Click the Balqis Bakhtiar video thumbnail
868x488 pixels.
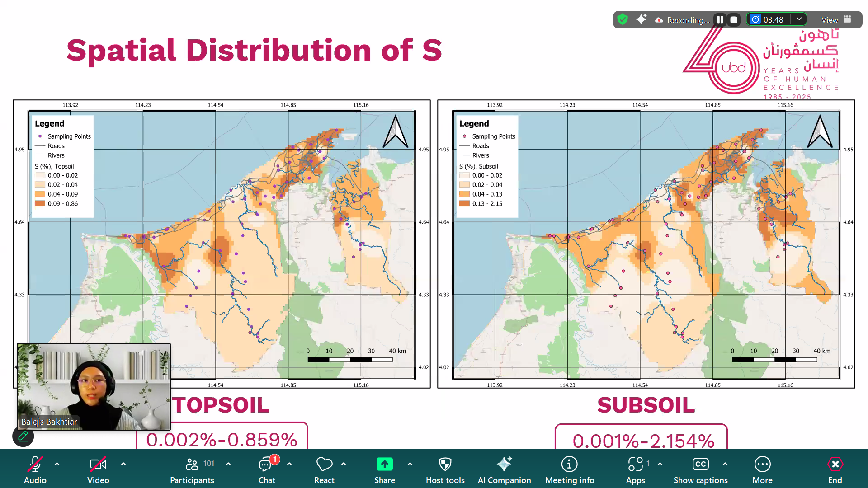94,387
